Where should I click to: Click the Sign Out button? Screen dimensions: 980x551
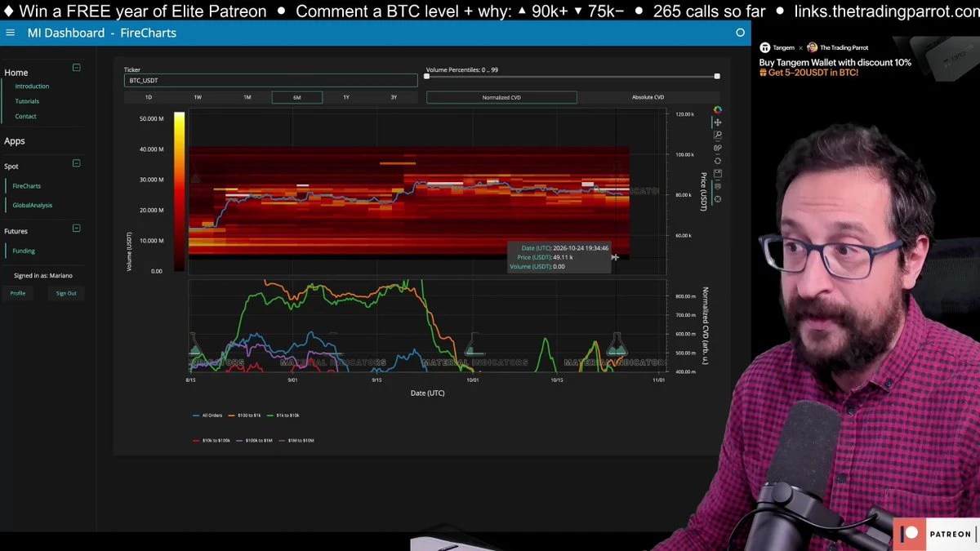click(66, 293)
